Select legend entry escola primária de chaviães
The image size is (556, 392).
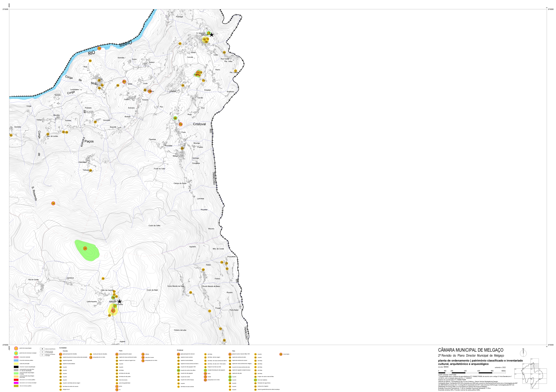coord(100,354)
